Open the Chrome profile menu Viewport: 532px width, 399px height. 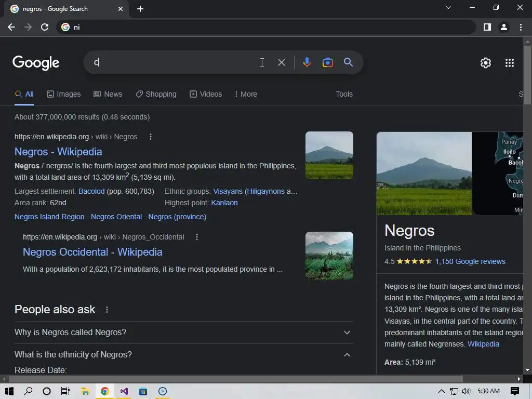504,27
